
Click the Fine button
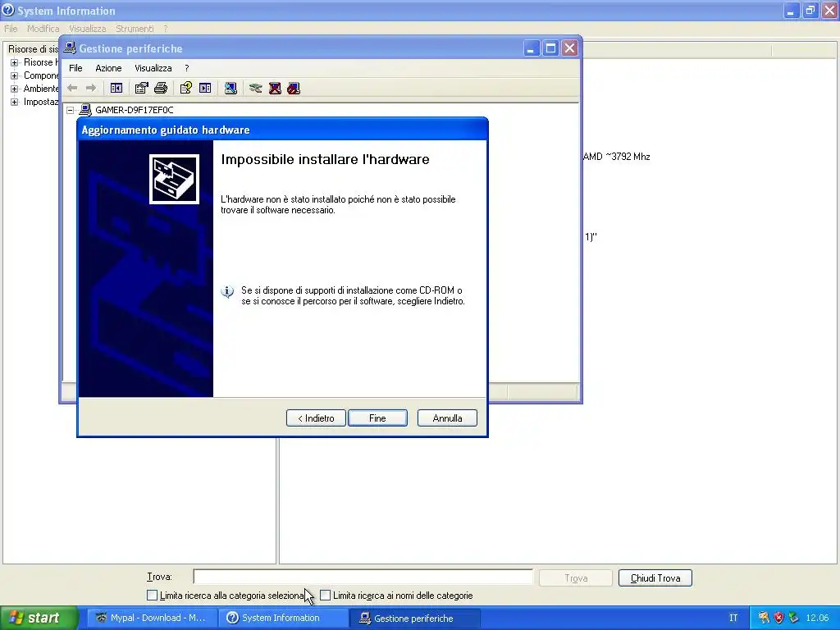pos(377,418)
